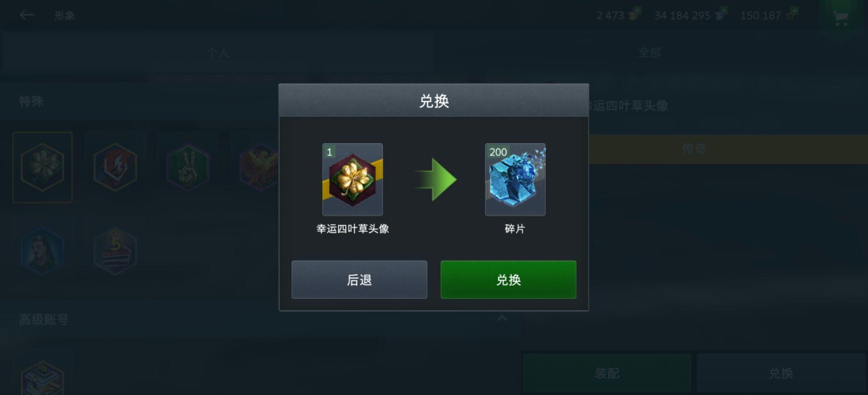Image resolution: width=868 pixels, height=395 pixels.
Task: Select the phoenix bird avatar
Action: pyautogui.click(x=255, y=167)
